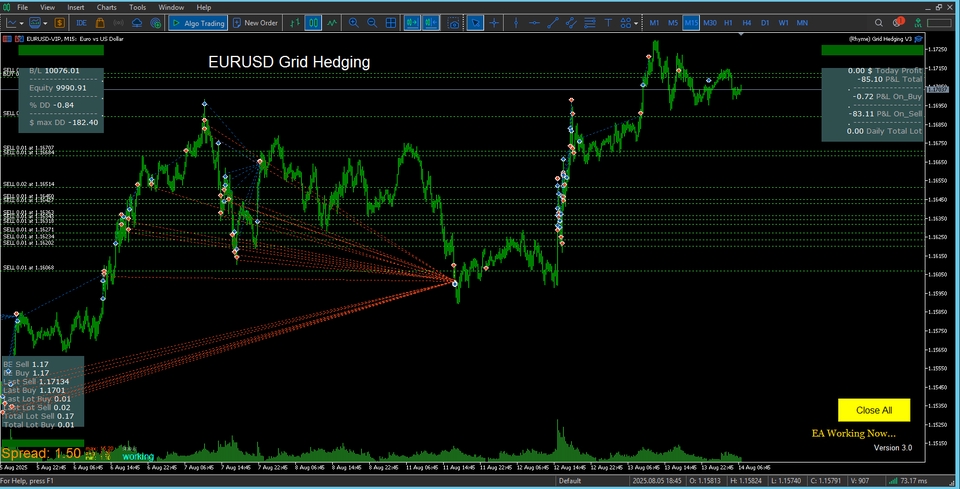960x489 pixels.
Task: Open the Market shopping bag icon
Action: click(100, 23)
